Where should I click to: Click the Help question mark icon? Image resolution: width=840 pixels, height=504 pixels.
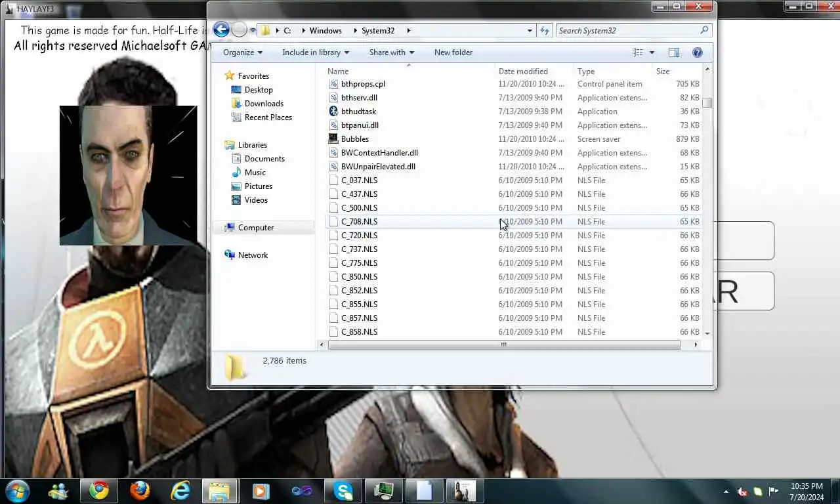click(x=698, y=52)
